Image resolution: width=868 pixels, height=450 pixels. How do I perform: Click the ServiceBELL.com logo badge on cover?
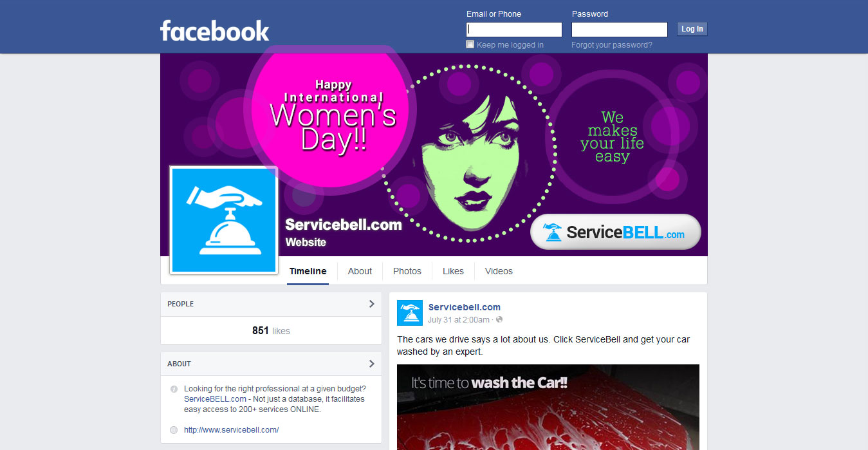pos(615,232)
